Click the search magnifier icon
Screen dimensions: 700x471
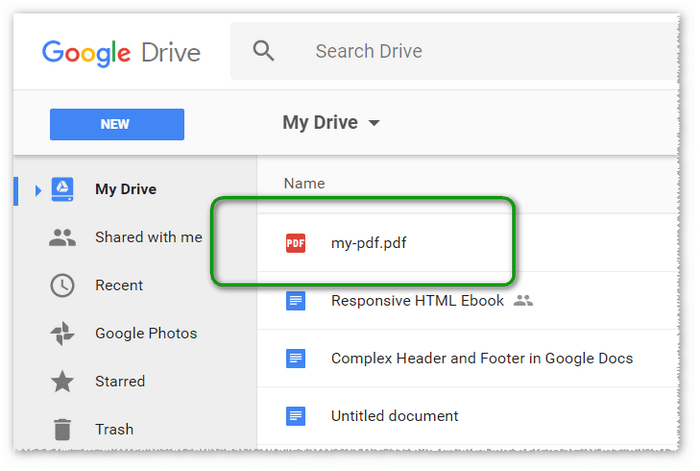click(264, 51)
